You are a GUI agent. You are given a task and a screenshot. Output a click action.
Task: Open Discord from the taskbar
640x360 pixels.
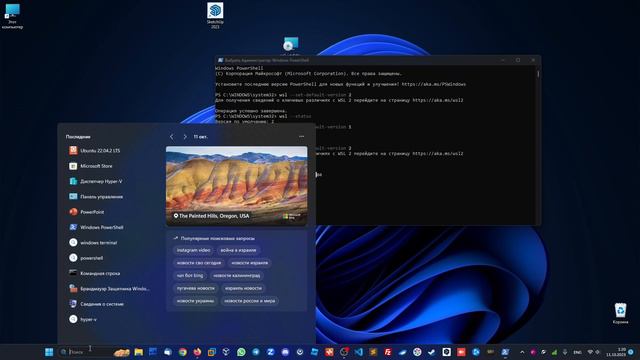285,352
